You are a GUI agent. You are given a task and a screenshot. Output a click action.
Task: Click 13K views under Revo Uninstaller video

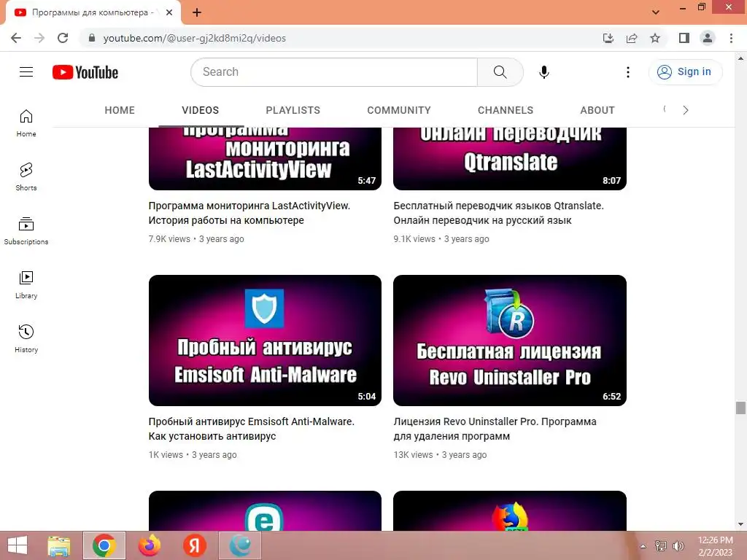(413, 455)
